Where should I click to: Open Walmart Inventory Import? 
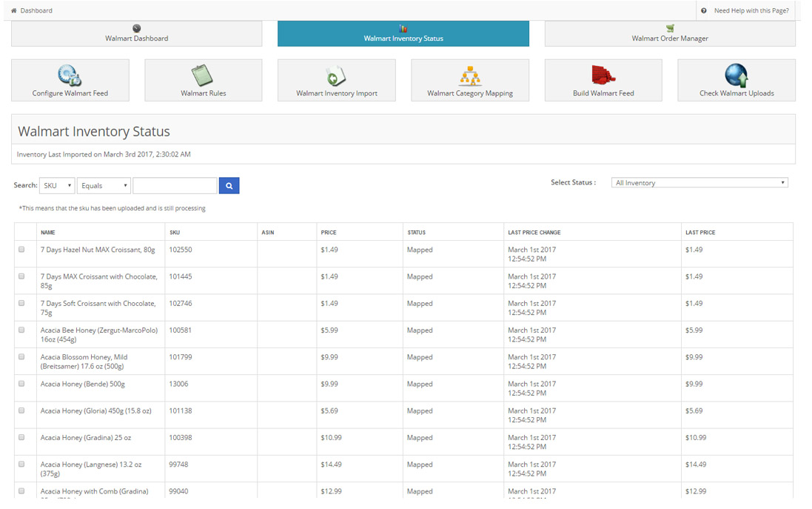pyautogui.click(x=337, y=80)
